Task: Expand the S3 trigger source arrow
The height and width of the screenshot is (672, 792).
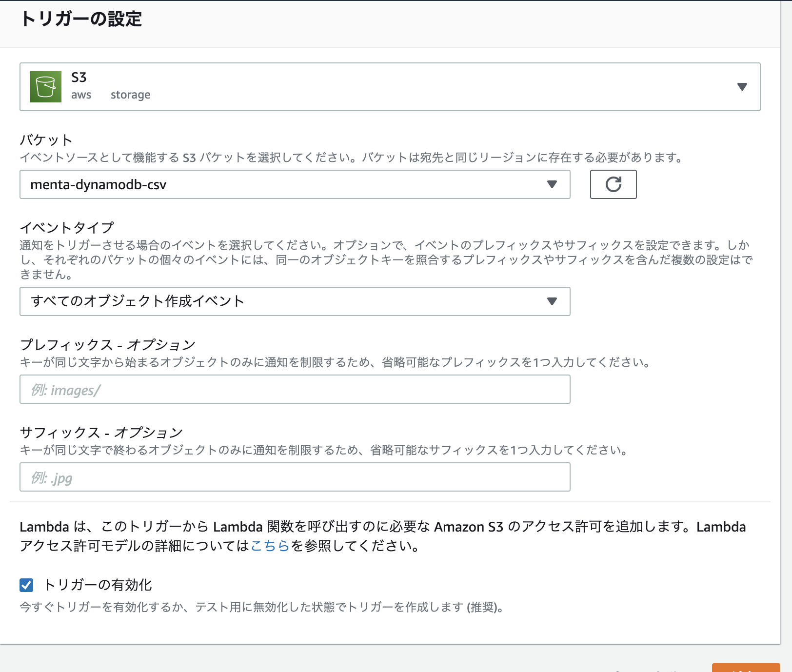Action: coord(742,87)
